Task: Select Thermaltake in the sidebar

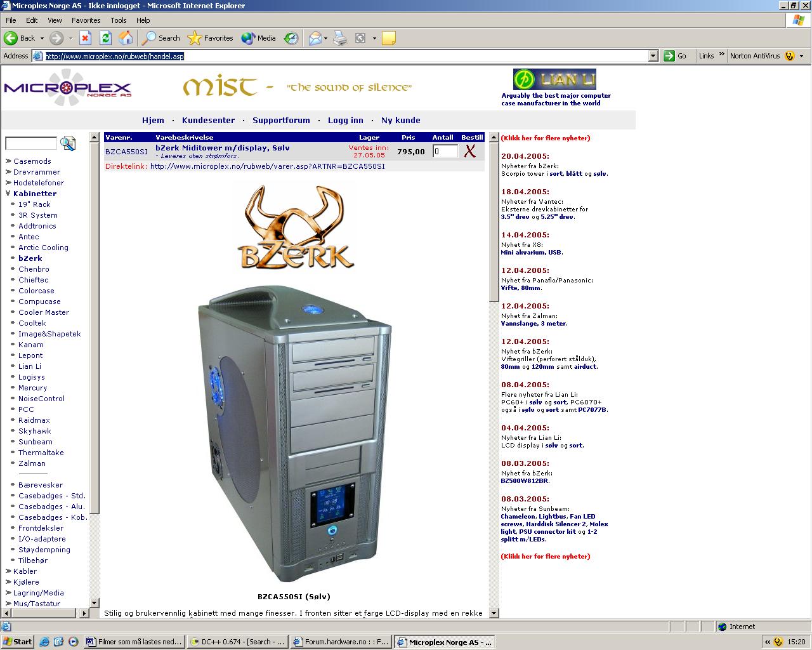Action: [41, 453]
